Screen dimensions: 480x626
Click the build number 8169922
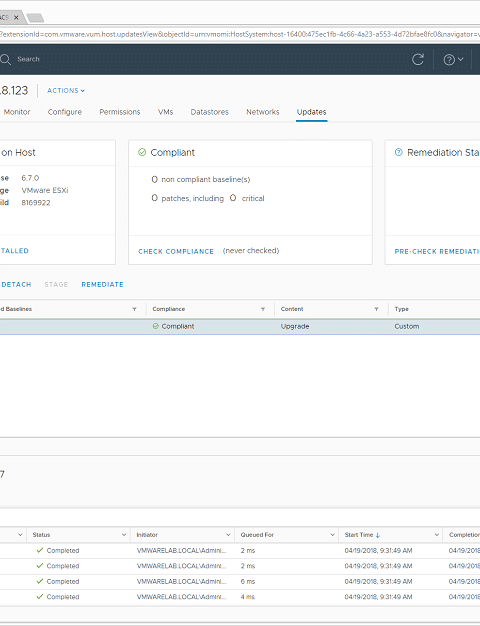point(36,203)
